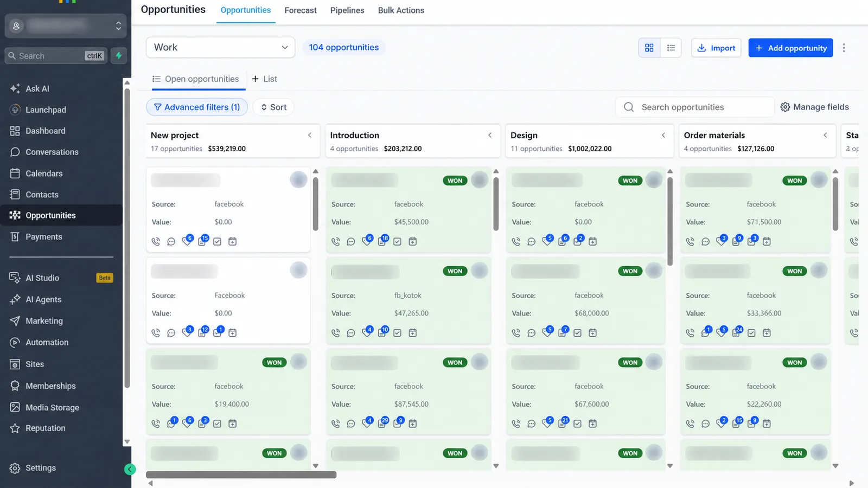This screenshot has width=868, height=488.
Task: Open the three-dot more options menu
Action: pos(844,48)
